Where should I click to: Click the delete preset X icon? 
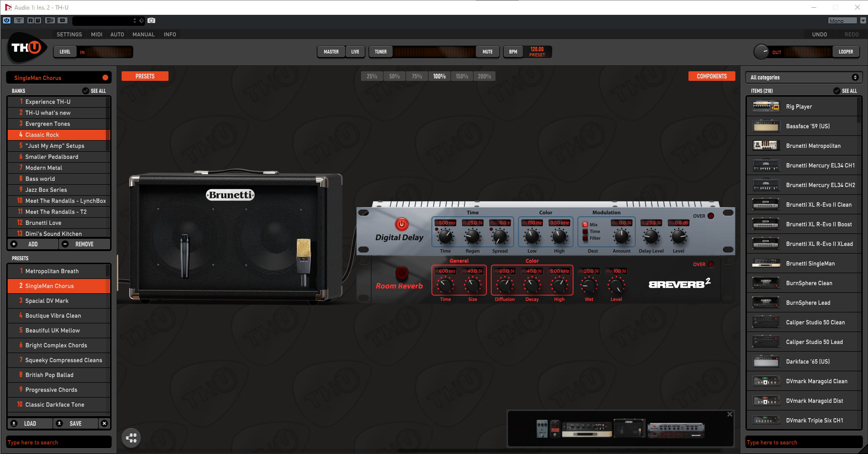[x=104, y=423]
